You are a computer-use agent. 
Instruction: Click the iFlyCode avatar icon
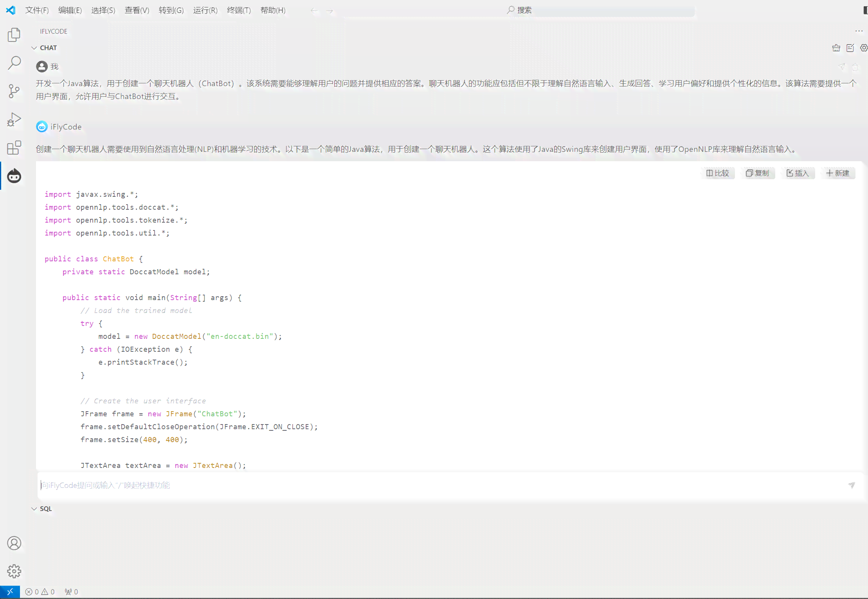(x=42, y=127)
